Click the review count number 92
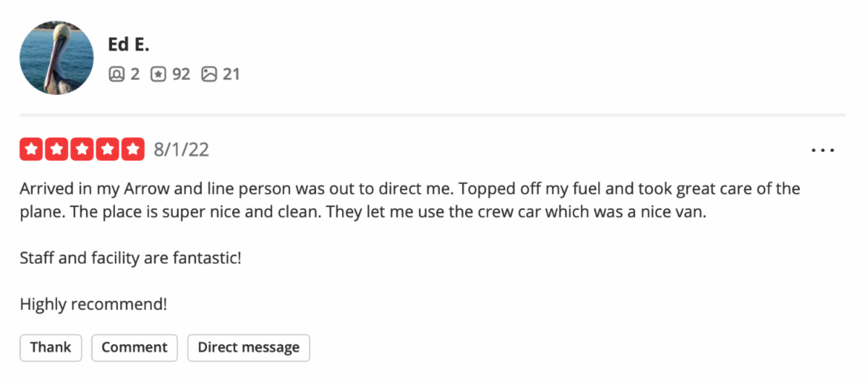Viewport: 868px width, 385px height. [181, 74]
